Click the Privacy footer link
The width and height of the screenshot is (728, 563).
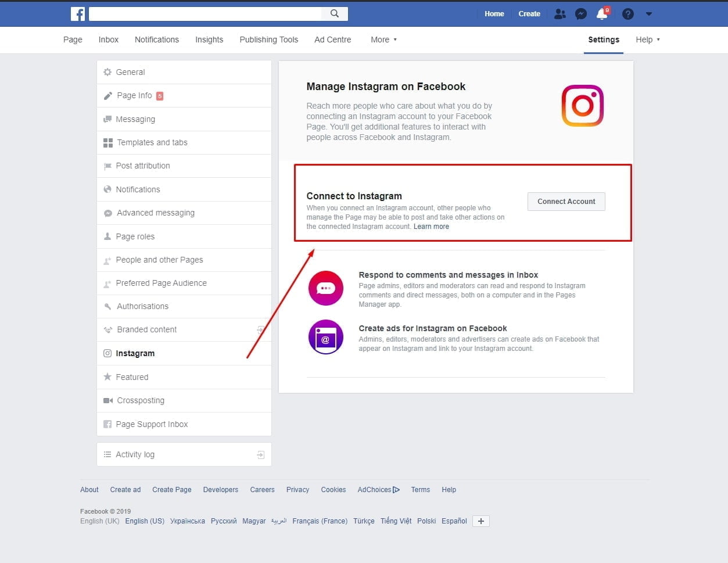298,490
